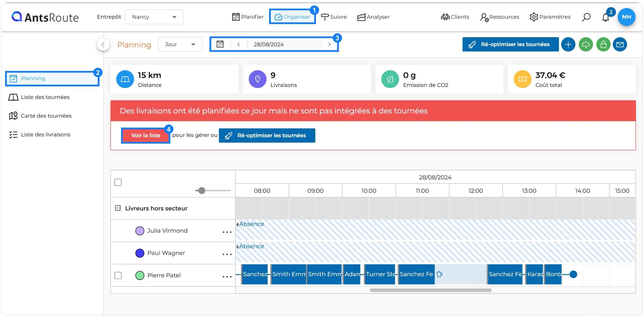Open the Analyser menu

tap(373, 17)
